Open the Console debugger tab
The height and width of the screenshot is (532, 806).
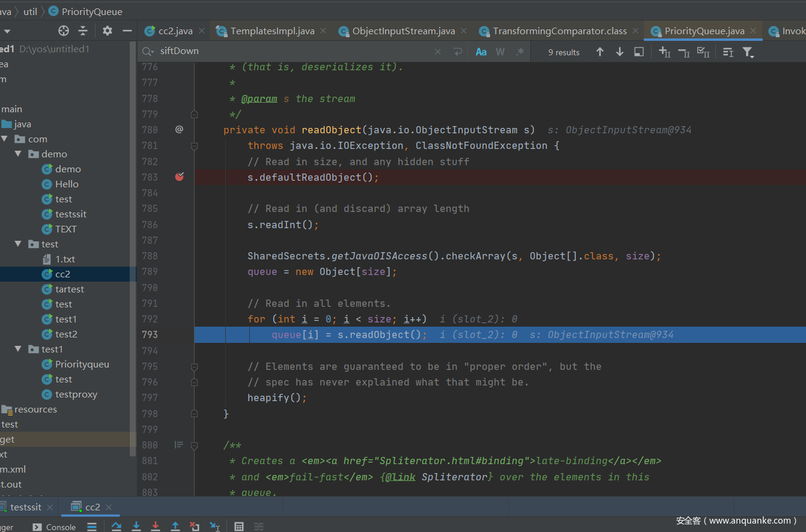(60, 527)
